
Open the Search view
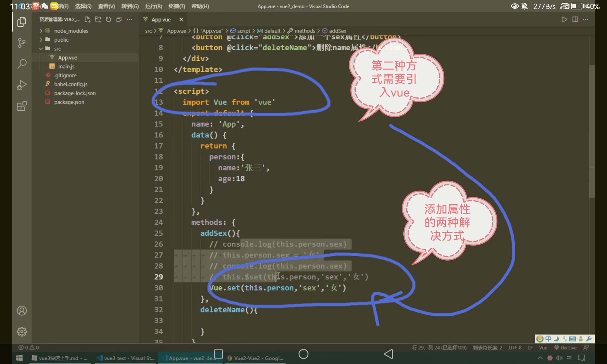(22, 64)
